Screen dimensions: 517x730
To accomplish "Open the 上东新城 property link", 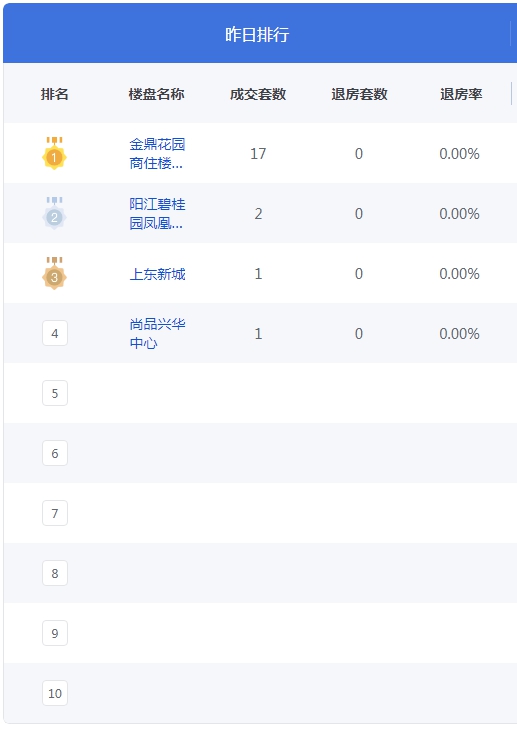I will (x=157, y=274).
